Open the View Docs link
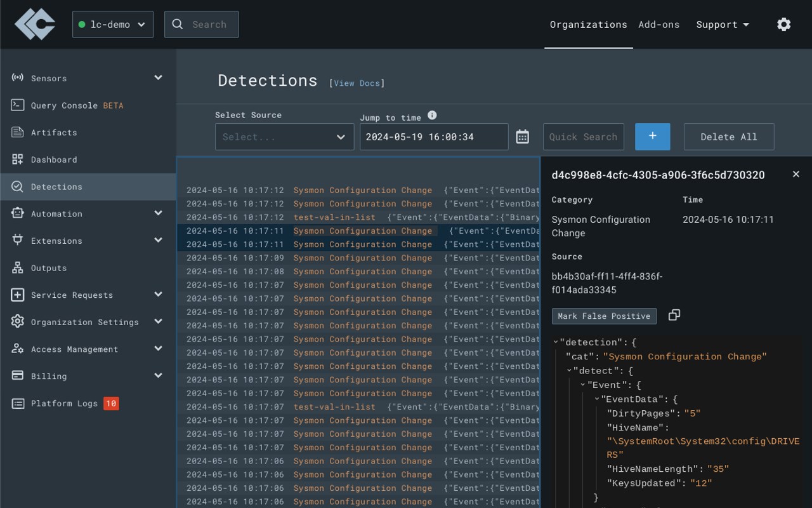The height and width of the screenshot is (508, 812). 357,83
